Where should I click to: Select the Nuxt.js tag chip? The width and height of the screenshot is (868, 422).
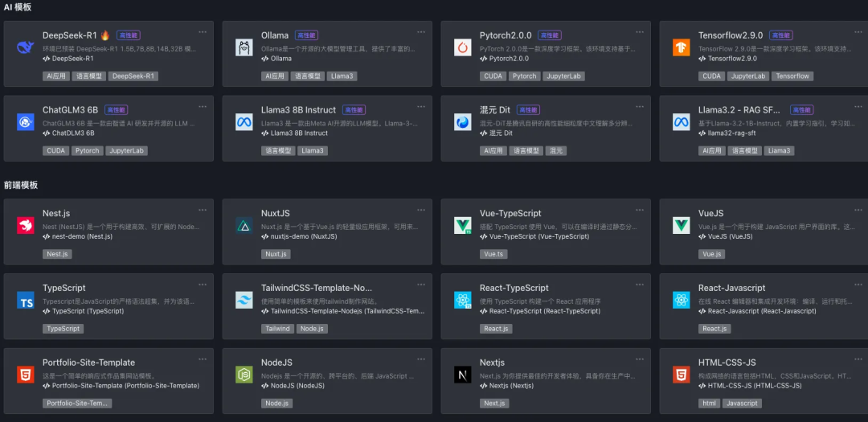(276, 254)
